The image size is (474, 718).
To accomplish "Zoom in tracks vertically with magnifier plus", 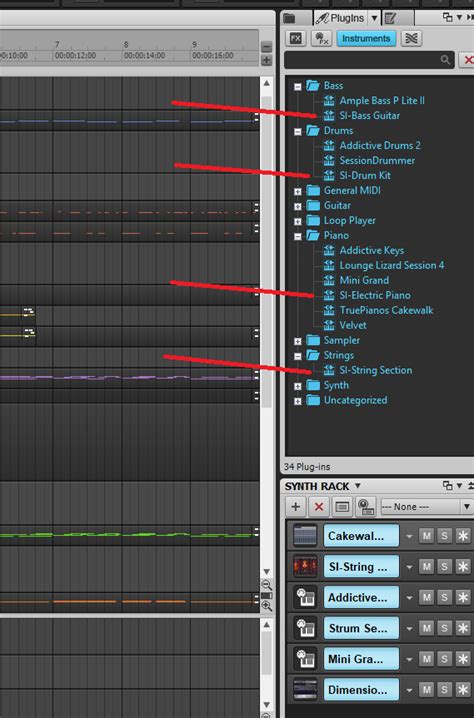I will tap(266, 606).
